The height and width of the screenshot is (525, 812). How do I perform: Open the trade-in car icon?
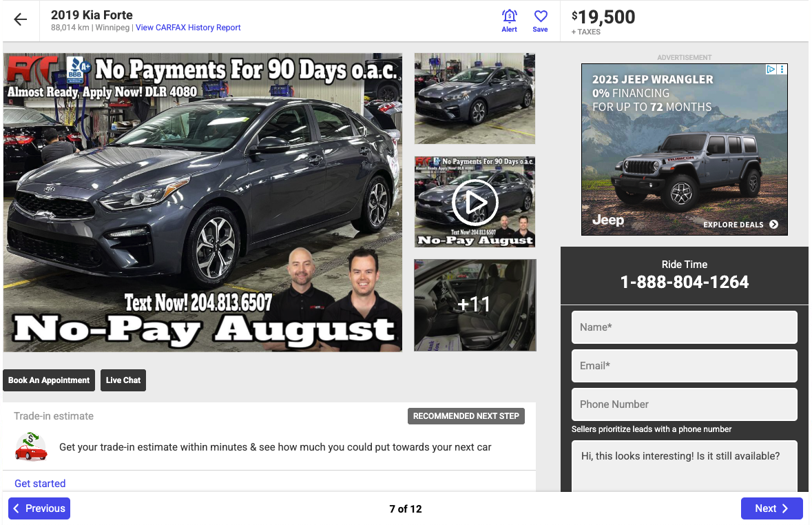[x=31, y=446]
